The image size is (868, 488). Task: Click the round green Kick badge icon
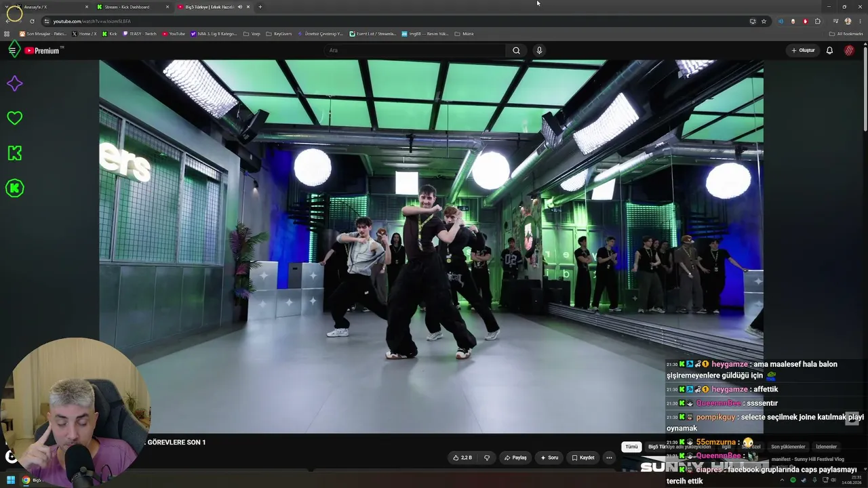(14, 188)
